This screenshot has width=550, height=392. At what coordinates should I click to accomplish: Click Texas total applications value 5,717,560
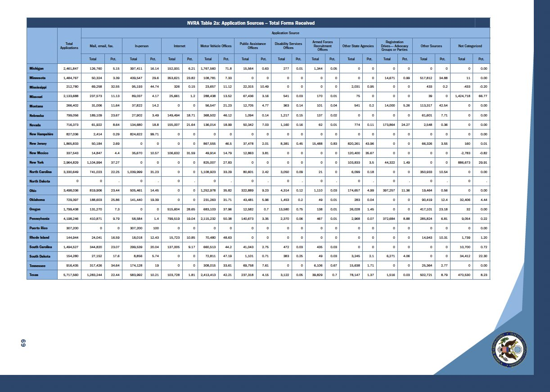(x=69, y=274)
